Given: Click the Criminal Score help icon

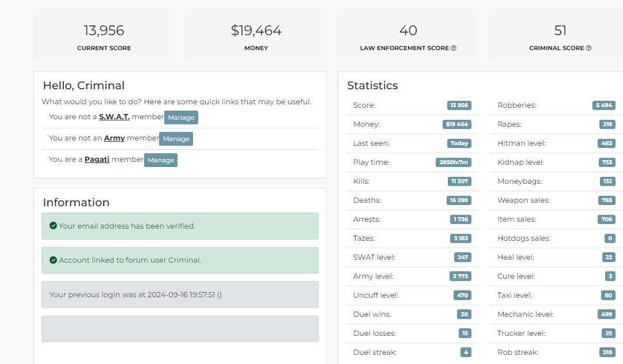Looking at the screenshot, I should (x=588, y=48).
